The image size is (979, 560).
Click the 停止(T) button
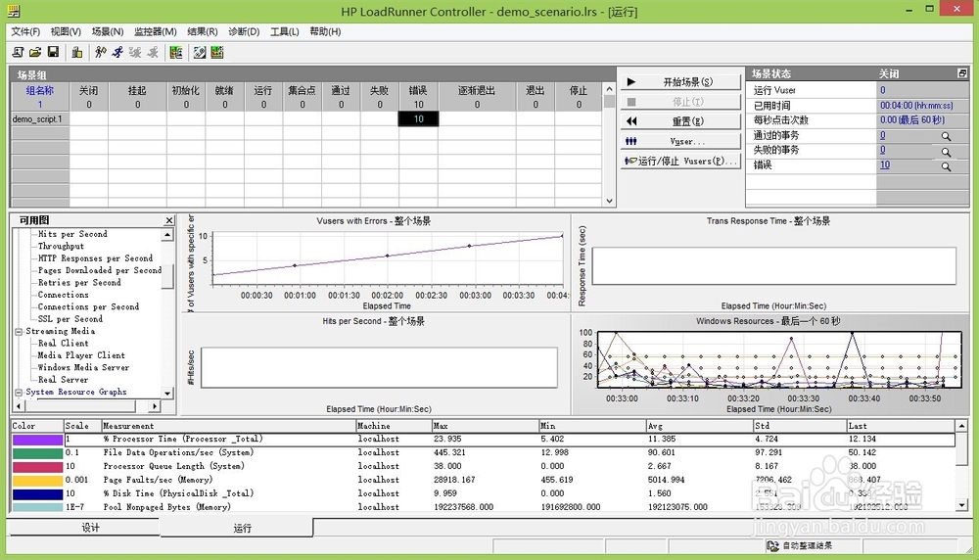(x=680, y=102)
